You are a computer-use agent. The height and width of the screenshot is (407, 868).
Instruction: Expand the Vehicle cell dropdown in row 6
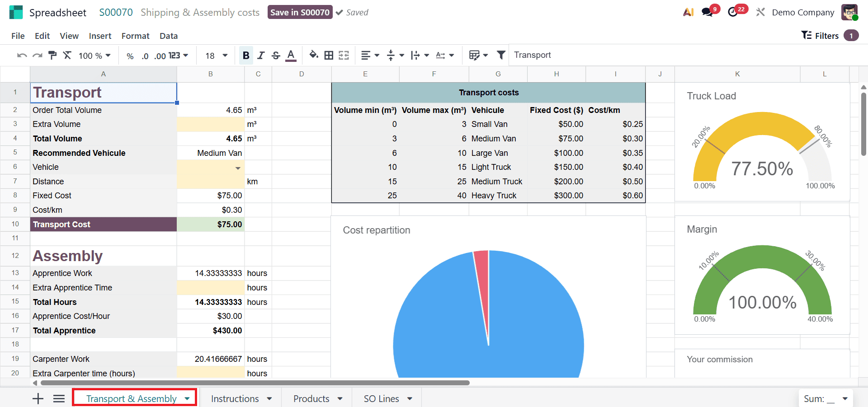(238, 168)
